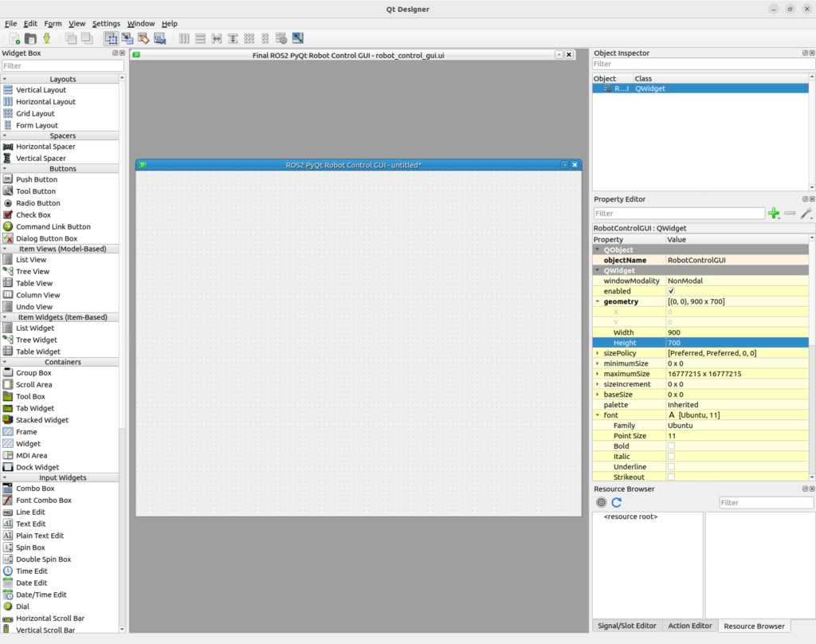The image size is (816, 644).
Task: Bring selected widget to front
Action: click(87, 38)
